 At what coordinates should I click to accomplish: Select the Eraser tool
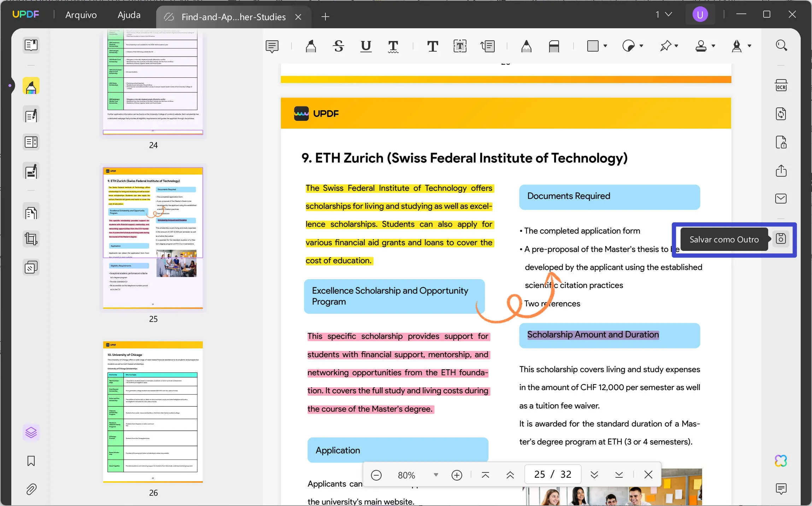tap(554, 46)
